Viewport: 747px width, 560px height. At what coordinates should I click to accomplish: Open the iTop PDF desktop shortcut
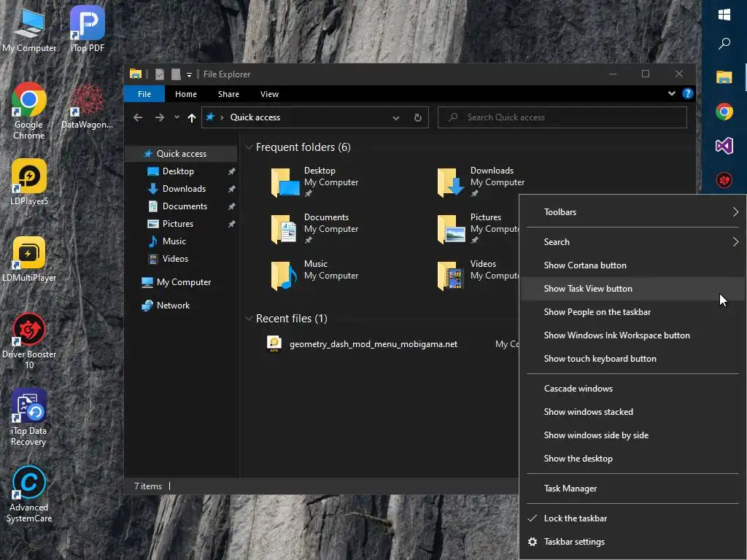(88, 29)
